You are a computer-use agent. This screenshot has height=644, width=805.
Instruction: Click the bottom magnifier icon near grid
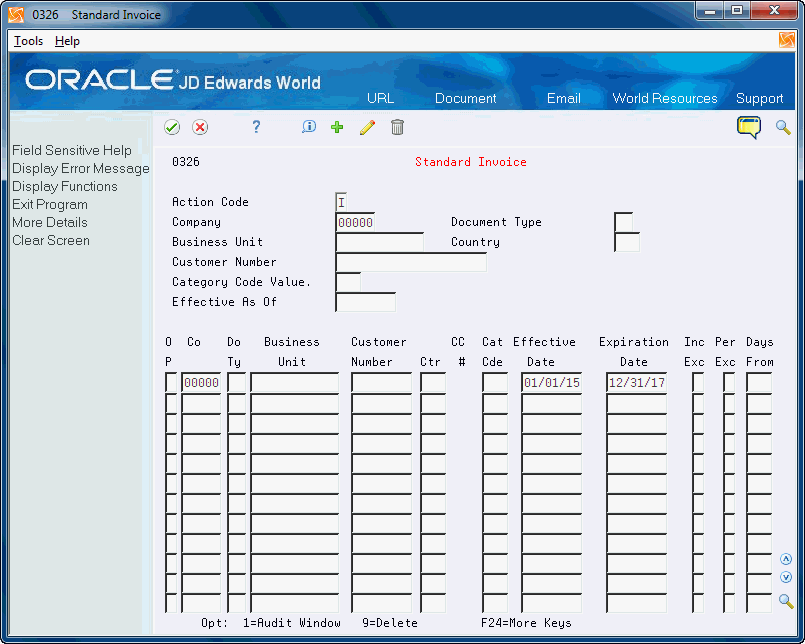click(x=786, y=600)
